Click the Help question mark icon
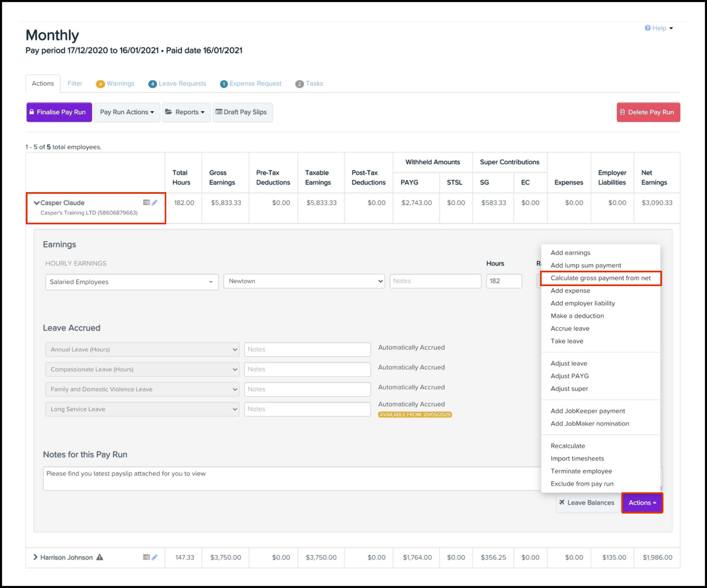The height and width of the screenshot is (588, 707). click(x=647, y=28)
